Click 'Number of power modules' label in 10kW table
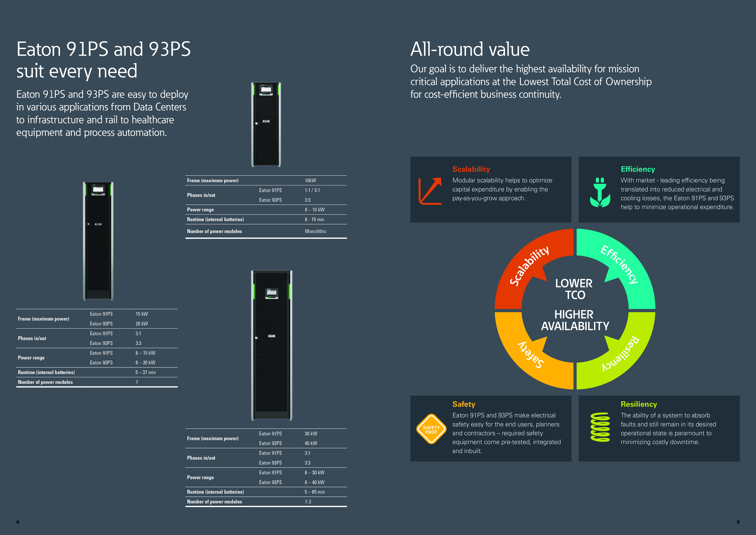Image resolution: width=756 pixels, height=535 pixels. pyautogui.click(x=214, y=231)
